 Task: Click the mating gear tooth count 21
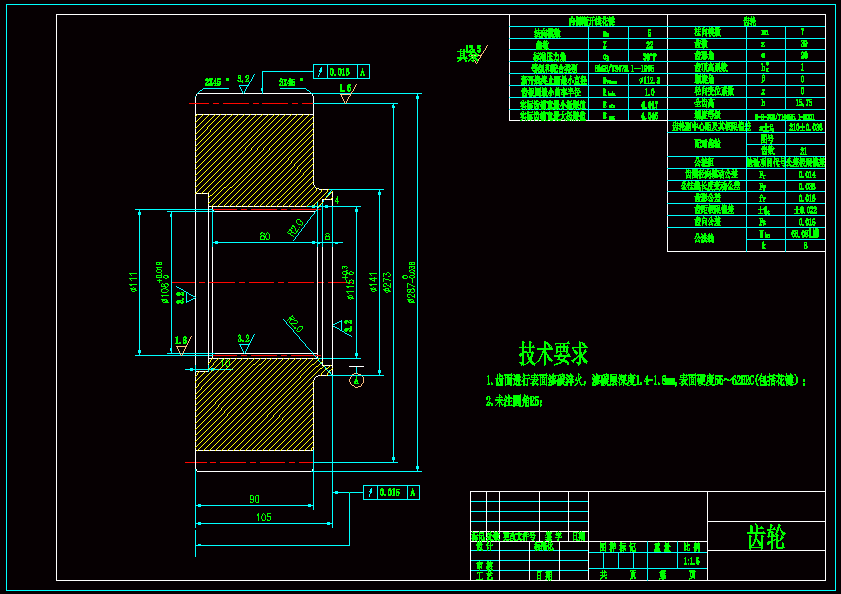(803, 151)
